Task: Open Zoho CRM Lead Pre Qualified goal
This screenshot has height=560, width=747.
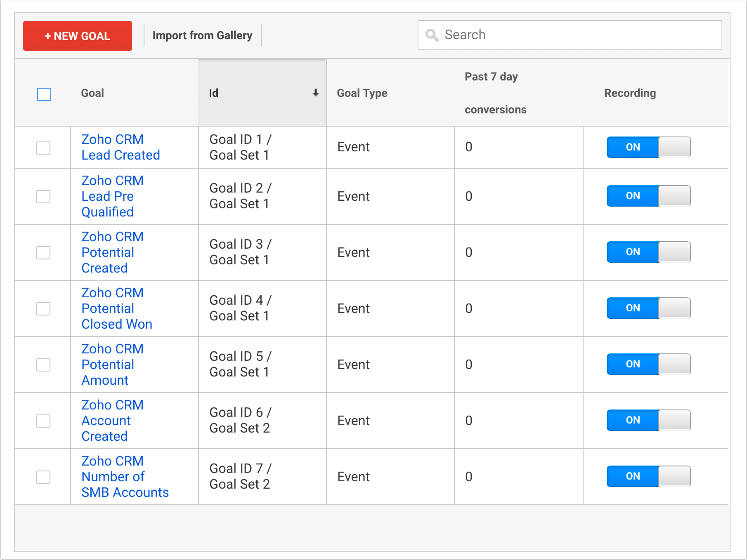Action: [x=112, y=196]
